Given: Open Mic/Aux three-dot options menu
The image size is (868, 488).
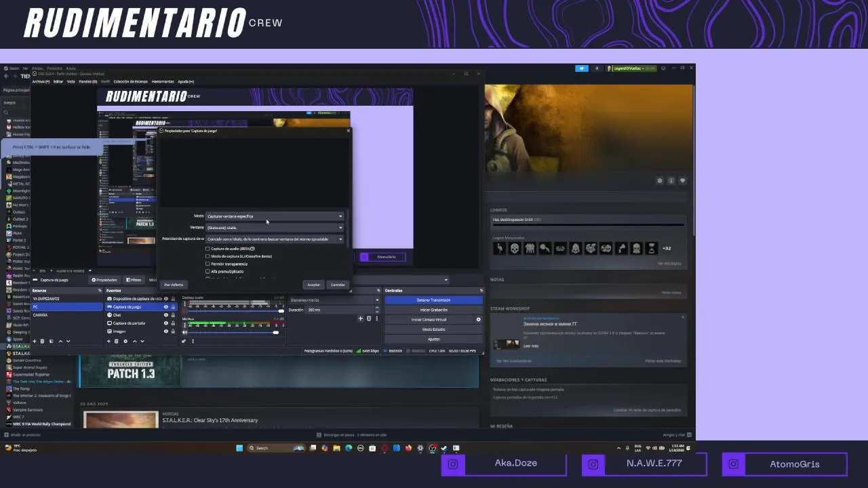Looking at the screenshot, I should pos(184,325).
